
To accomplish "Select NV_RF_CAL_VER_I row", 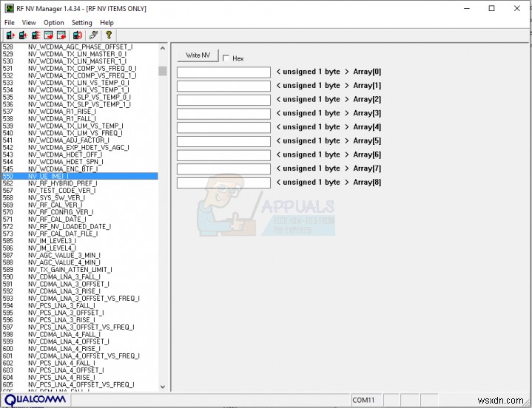I will (x=80, y=205).
